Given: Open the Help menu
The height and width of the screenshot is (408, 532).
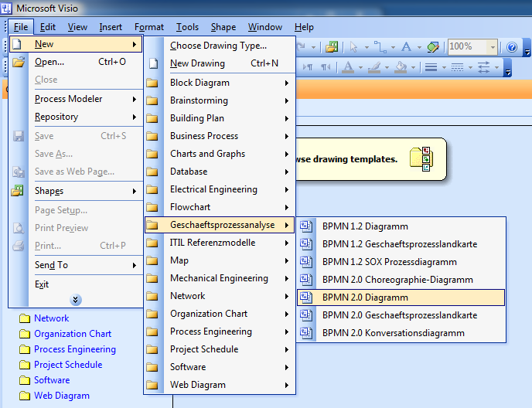Looking at the screenshot, I should (x=304, y=27).
